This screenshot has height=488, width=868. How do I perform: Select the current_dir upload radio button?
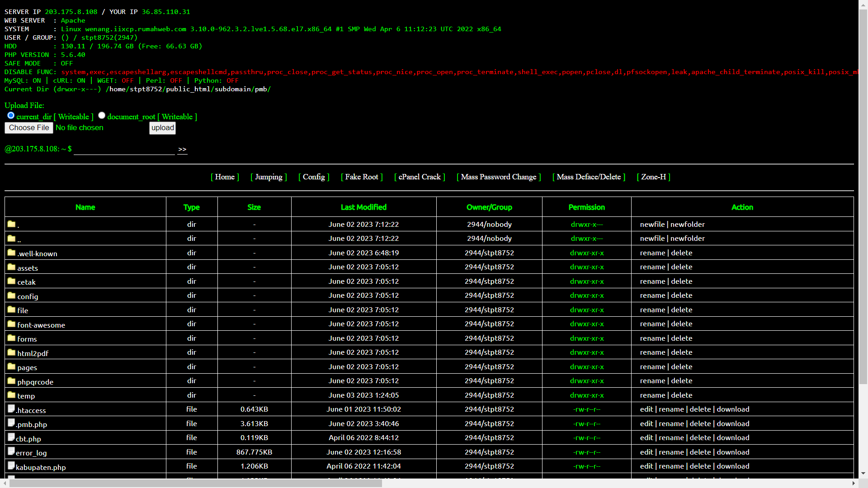(x=11, y=116)
